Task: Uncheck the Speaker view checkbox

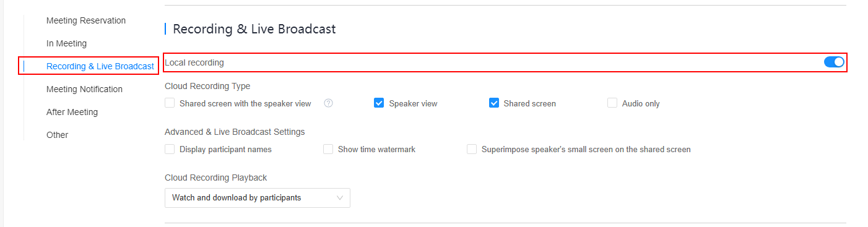Action: pos(379,103)
